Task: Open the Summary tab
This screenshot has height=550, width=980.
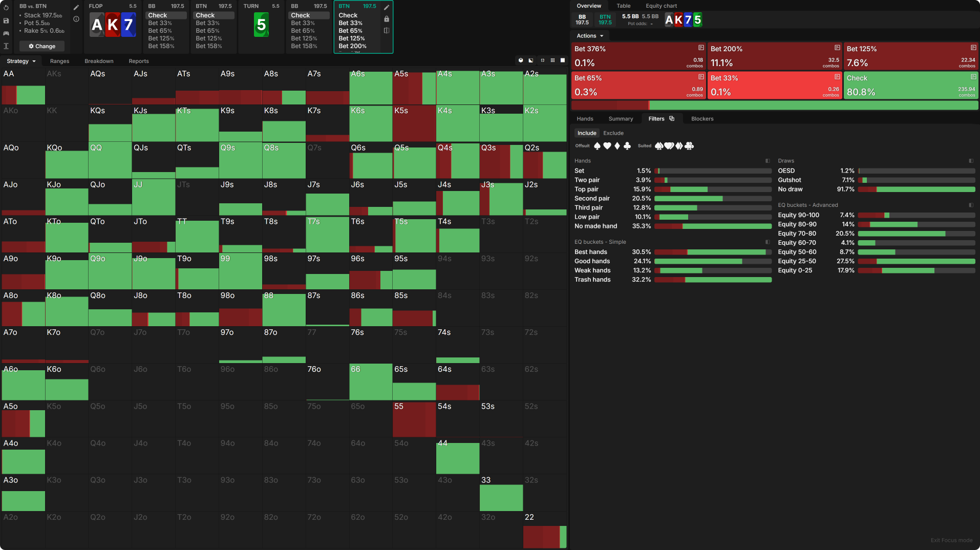Action: [621, 119]
